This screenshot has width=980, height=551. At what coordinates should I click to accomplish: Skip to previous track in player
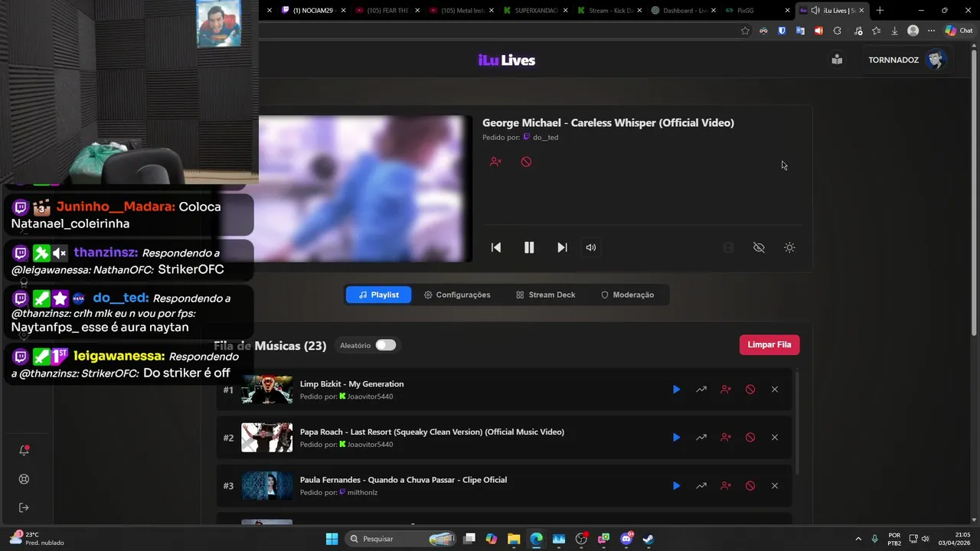tap(496, 247)
